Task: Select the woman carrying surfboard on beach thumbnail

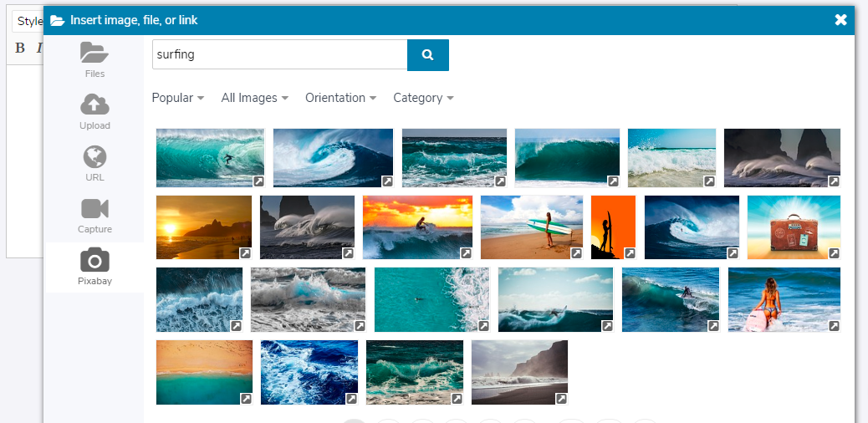Action: coord(532,227)
